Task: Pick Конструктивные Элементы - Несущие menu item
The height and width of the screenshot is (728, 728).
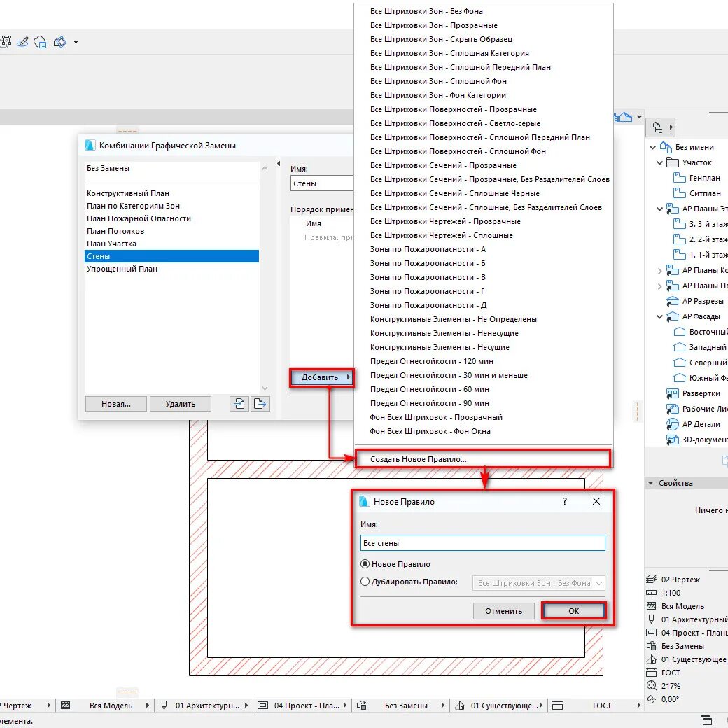Action: [483, 347]
